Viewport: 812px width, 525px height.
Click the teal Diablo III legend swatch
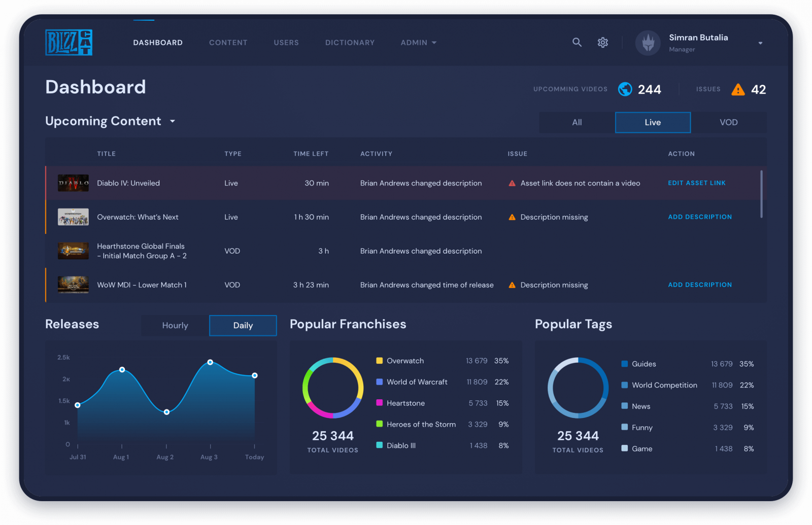(379, 445)
